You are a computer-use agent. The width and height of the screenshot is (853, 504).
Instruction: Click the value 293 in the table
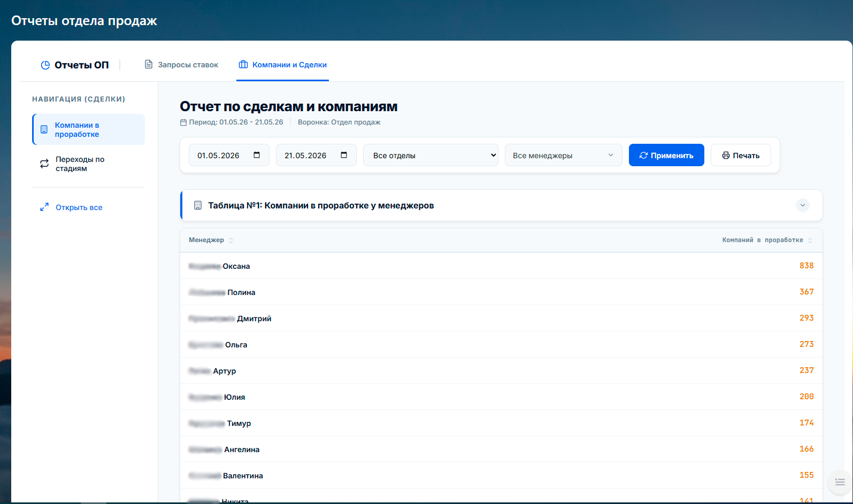coord(806,318)
